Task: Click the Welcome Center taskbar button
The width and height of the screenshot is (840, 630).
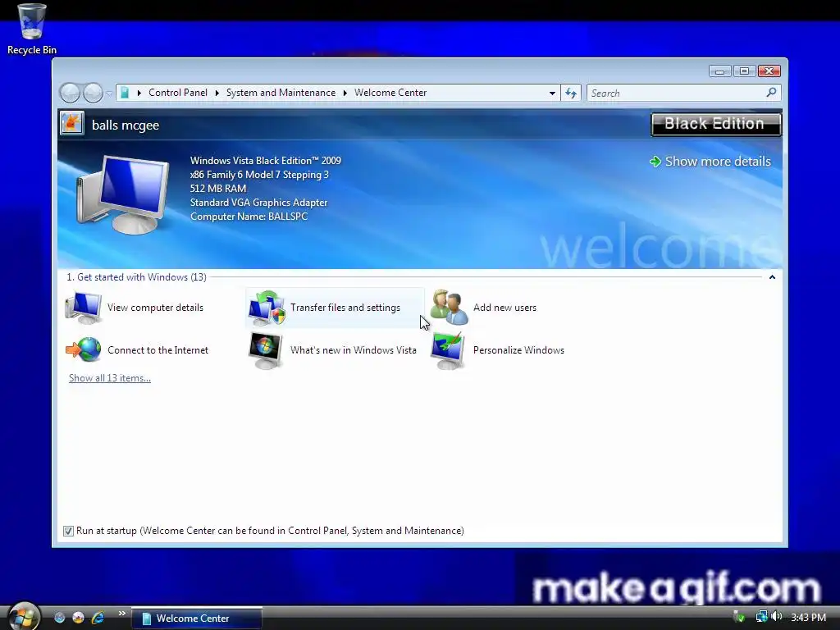Action: 197,619
